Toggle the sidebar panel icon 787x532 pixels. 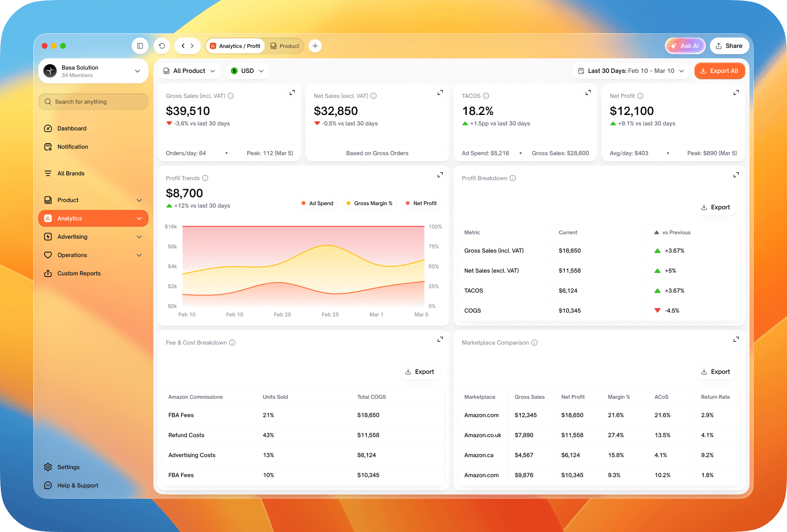tap(140, 46)
